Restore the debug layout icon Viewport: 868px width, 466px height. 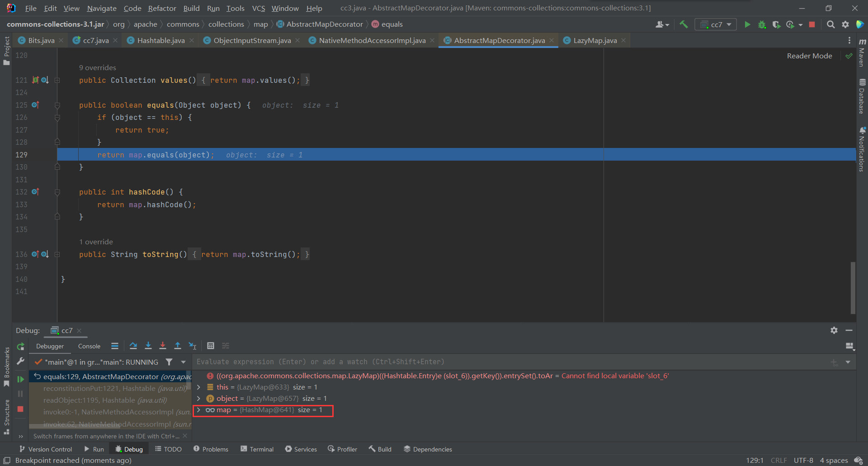pyautogui.click(x=849, y=347)
